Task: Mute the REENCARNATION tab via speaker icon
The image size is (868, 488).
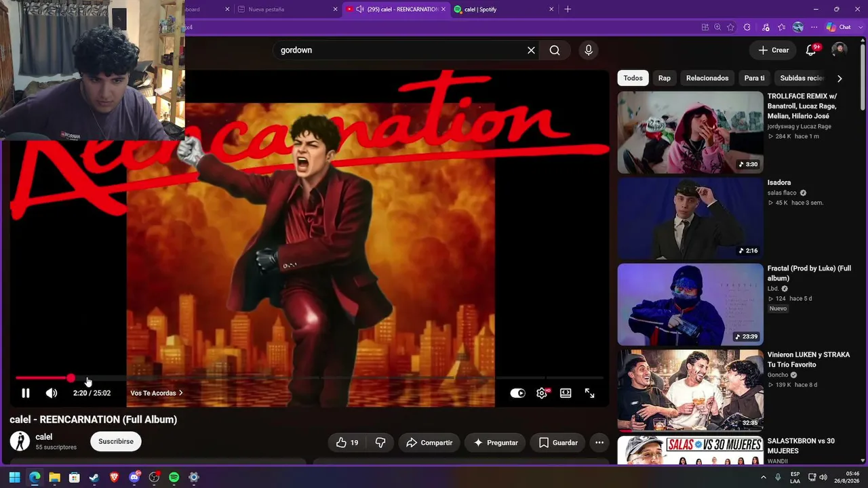Action: point(361,9)
